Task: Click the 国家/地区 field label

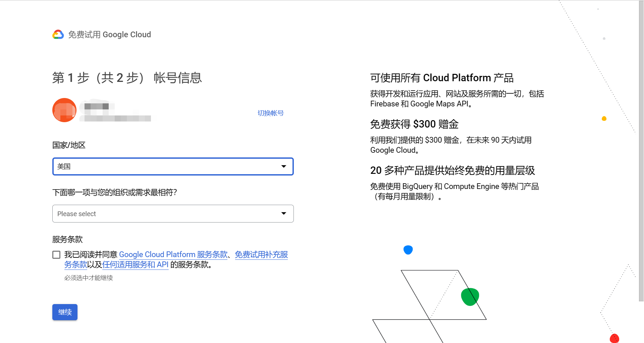Action: 69,145
